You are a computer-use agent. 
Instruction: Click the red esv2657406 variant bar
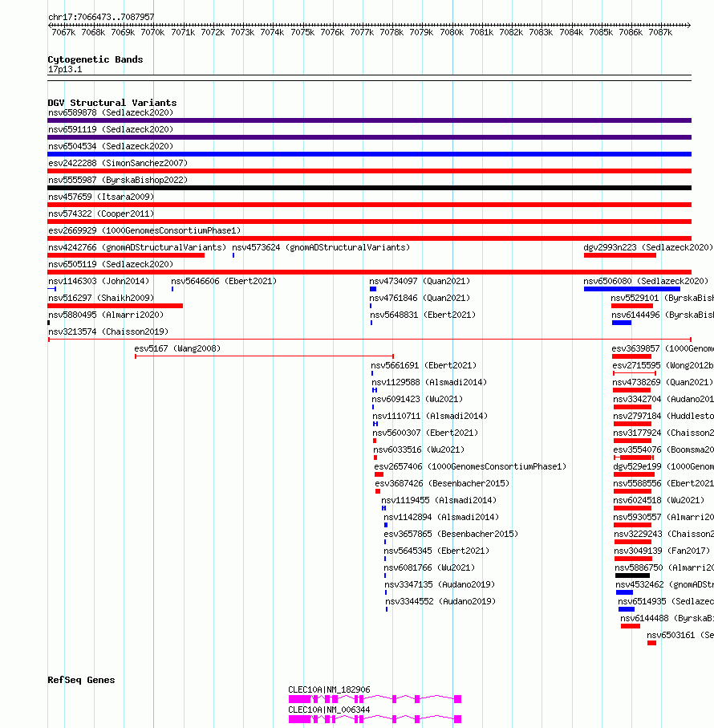click(379, 474)
